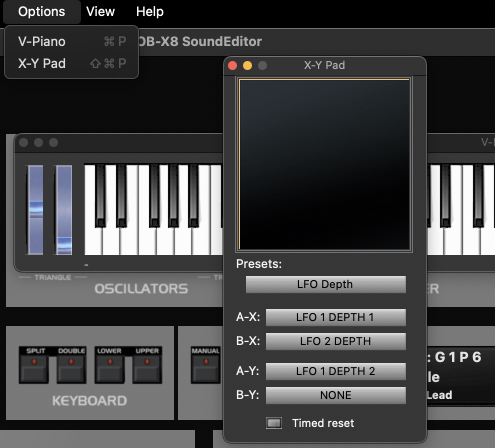The height and width of the screenshot is (448, 495).
Task: Toggle the DOUBLE keyboard button
Action: (71, 369)
